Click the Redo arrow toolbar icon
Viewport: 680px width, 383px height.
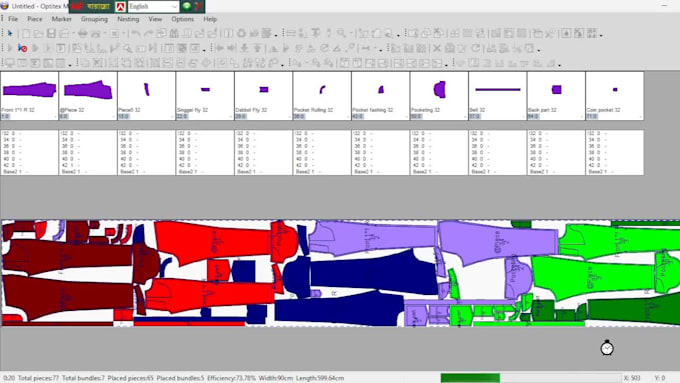(x=148, y=33)
